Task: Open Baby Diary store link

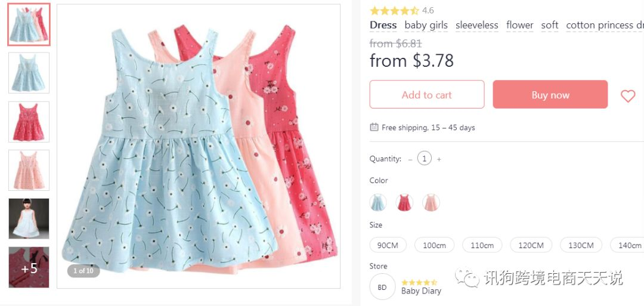Action: [x=421, y=291]
